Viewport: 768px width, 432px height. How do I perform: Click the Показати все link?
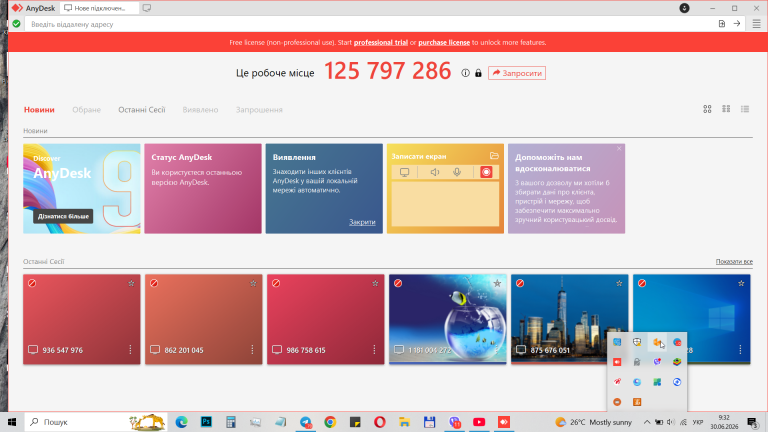point(734,262)
